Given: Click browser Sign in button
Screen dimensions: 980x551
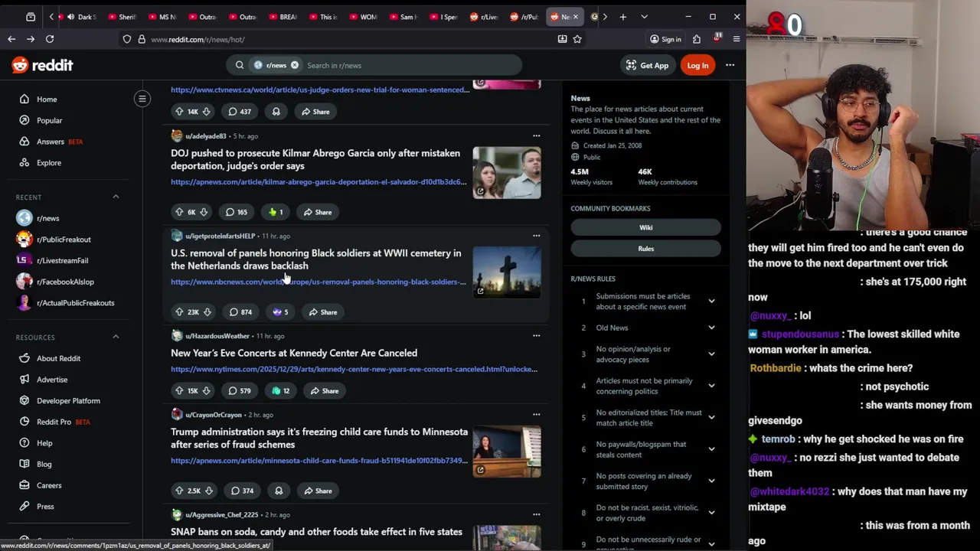Looking at the screenshot, I should [665, 39].
